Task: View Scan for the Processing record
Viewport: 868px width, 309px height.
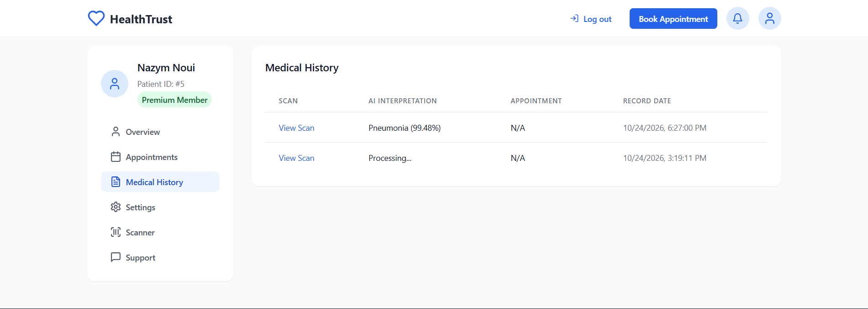Action: [296, 158]
